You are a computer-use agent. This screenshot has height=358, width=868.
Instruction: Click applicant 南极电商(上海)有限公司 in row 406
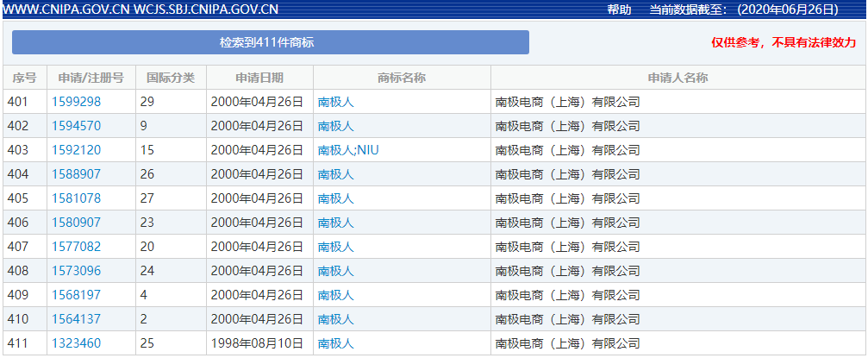coord(567,223)
